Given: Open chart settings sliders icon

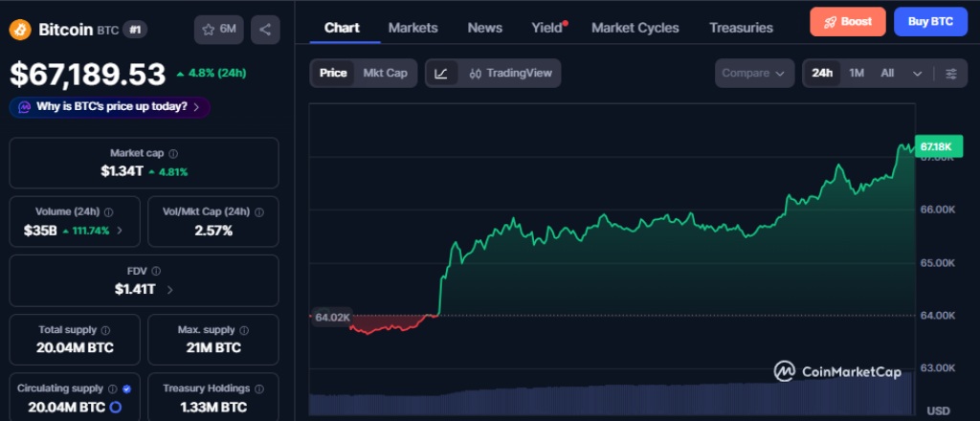Looking at the screenshot, I should pos(950,73).
